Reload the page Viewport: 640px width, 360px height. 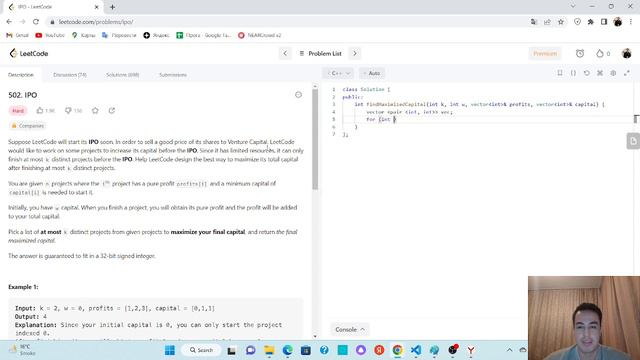[x=36, y=22]
